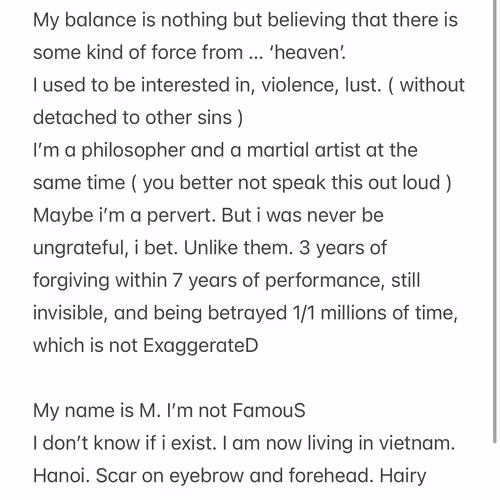
Task: Place cursor on the word 'ExaggerateD'
Action: click(201, 346)
